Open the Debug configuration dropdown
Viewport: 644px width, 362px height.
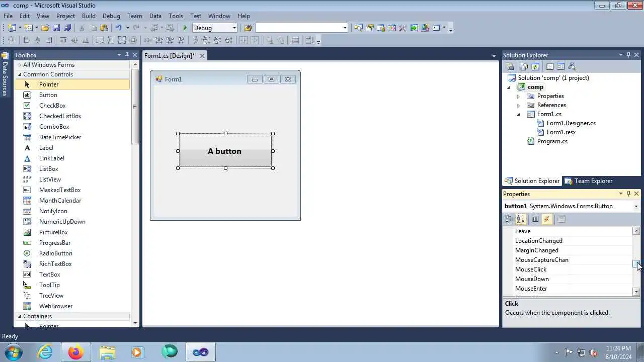pyautogui.click(x=234, y=28)
